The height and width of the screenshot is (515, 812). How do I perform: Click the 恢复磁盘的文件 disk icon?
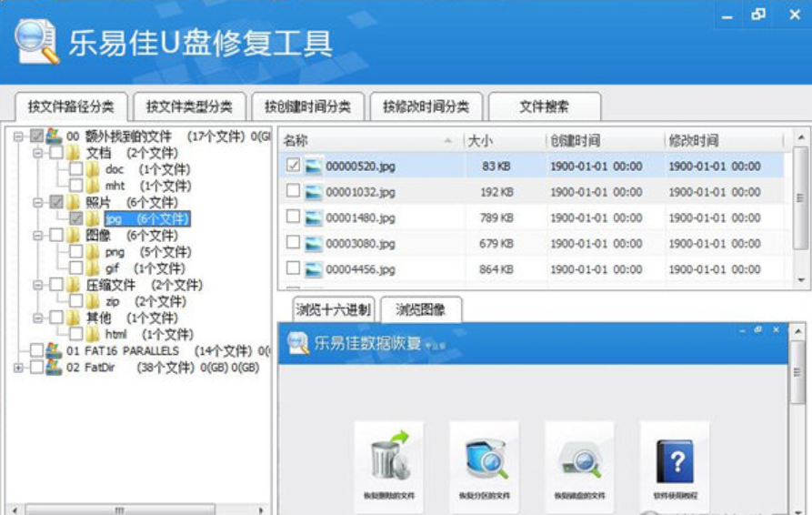coord(579,459)
